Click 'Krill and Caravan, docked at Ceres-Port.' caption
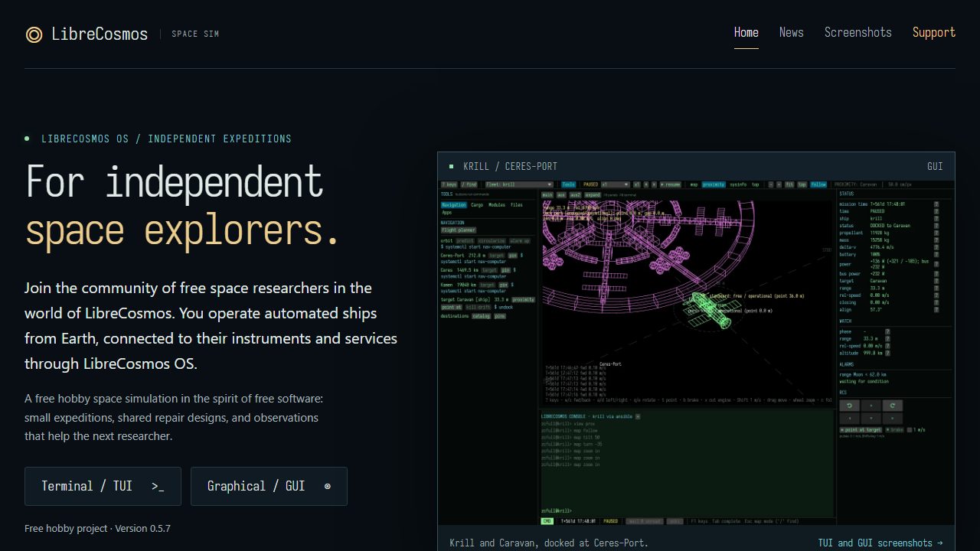 click(549, 543)
